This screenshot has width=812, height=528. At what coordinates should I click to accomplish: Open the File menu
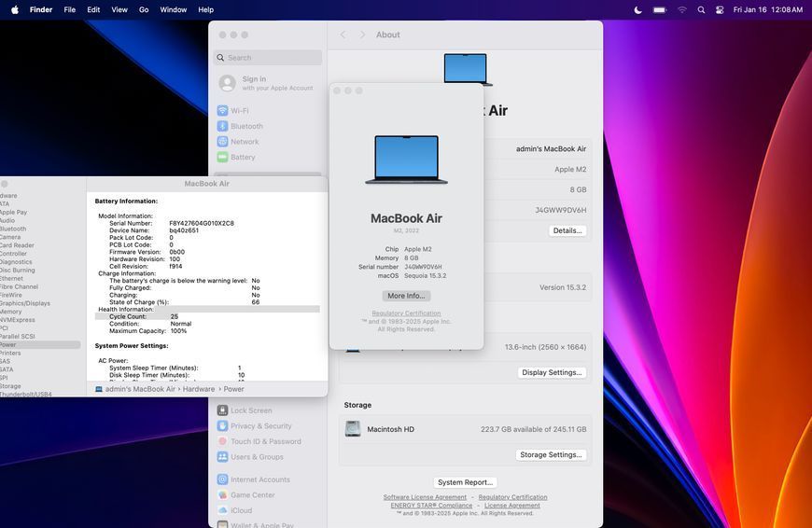[69, 9]
